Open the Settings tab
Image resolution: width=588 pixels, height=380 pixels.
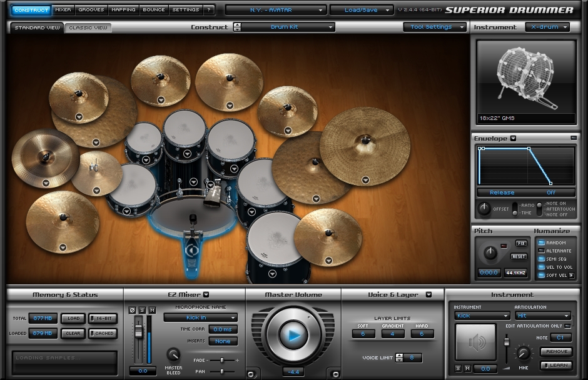(x=186, y=10)
